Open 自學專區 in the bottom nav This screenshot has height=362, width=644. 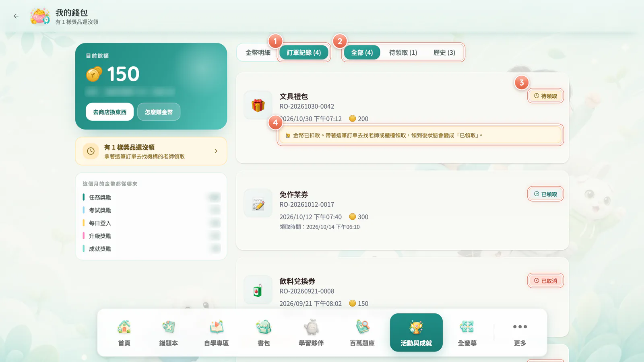216,333
